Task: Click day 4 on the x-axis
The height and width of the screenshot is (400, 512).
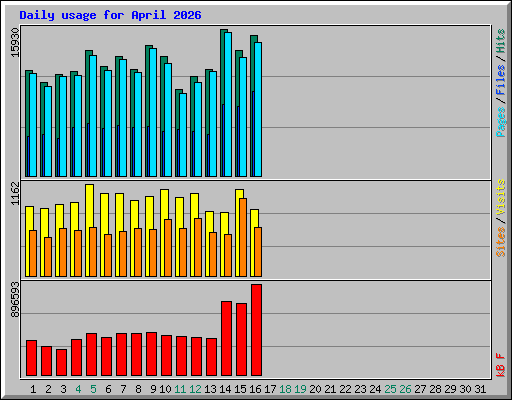Action: (78, 389)
